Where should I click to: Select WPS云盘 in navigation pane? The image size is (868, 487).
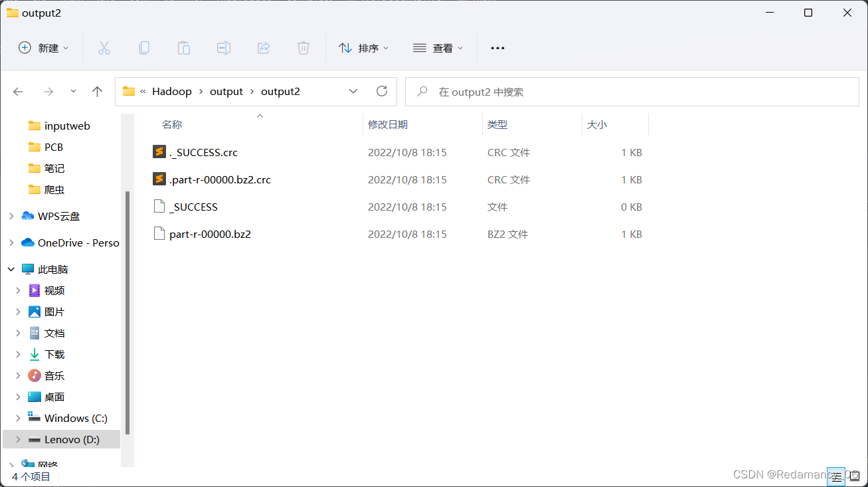point(58,216)
